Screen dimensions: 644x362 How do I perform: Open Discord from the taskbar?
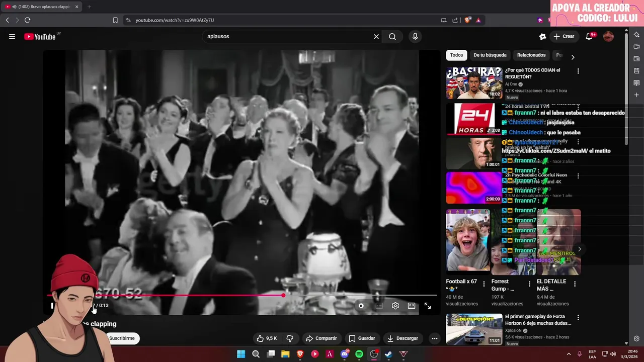(x=345, y=354)
